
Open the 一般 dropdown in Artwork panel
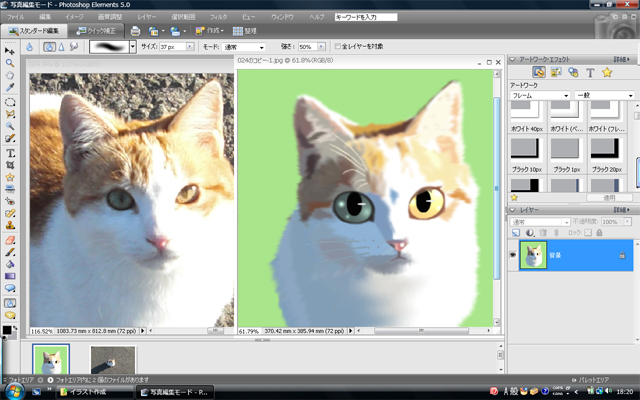click(x=604, y=95)
